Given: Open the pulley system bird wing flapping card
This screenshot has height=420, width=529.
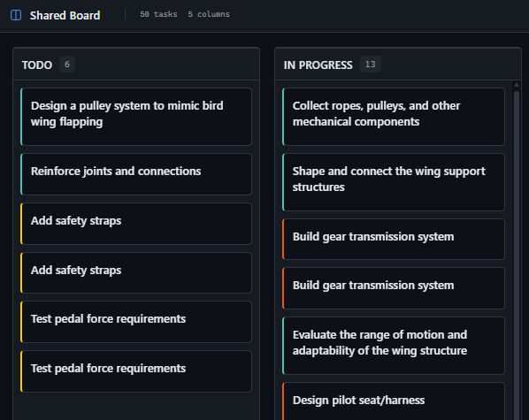Looking at the screenshot, I should click(x=136, y=117).
